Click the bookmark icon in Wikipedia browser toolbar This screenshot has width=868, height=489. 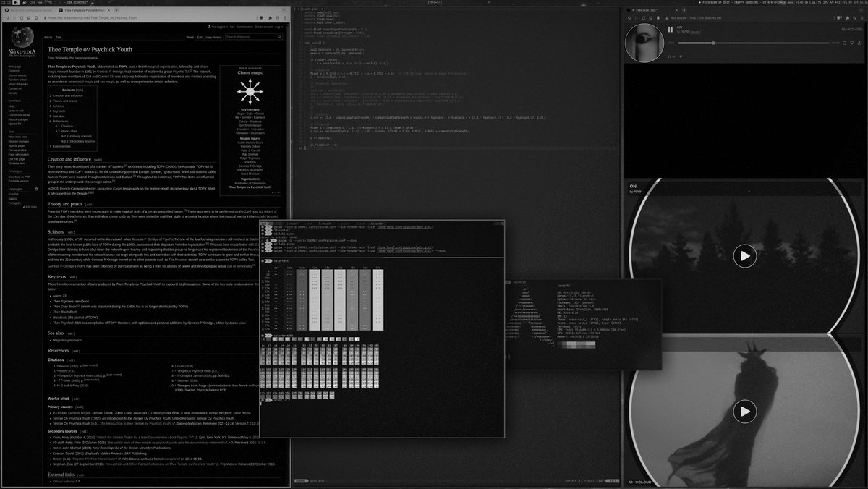[x=36, y=17]
